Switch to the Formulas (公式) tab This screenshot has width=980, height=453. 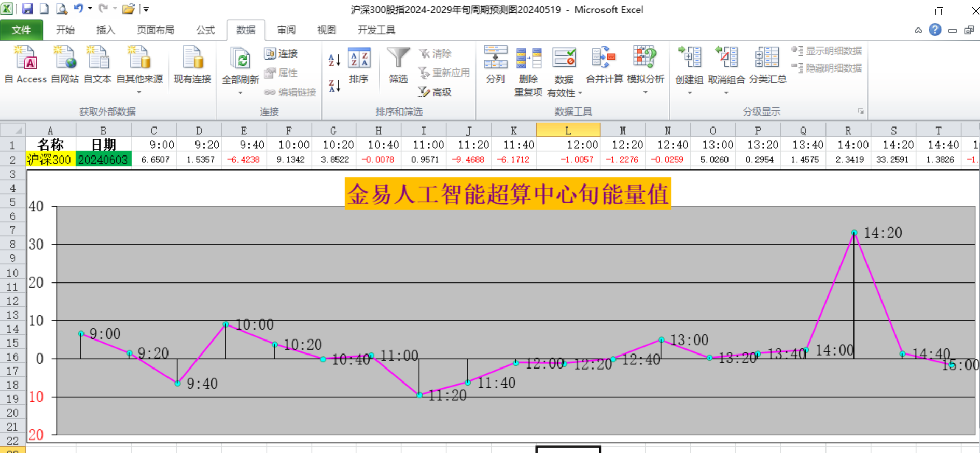[205, 30]
